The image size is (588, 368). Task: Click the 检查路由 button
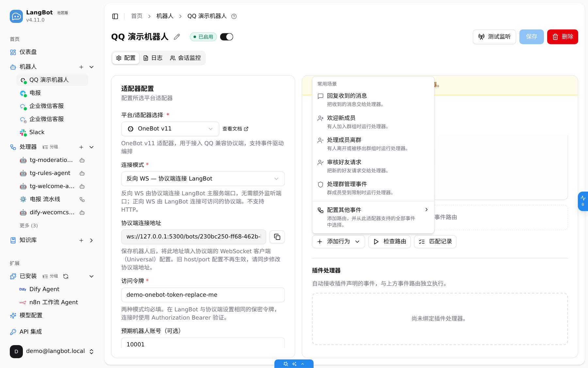[x=389, y=241]
